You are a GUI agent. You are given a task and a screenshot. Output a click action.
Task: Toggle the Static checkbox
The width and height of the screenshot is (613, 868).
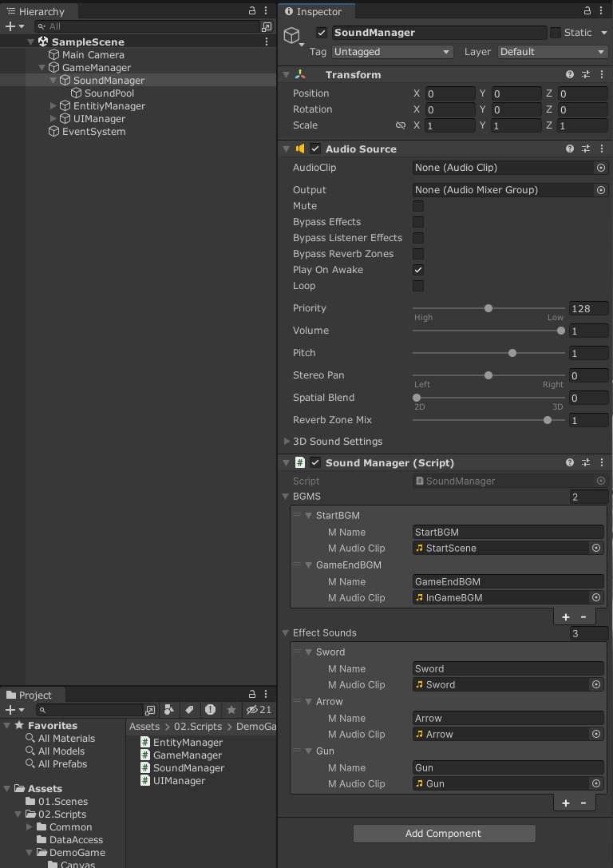[x=556, y=33]
